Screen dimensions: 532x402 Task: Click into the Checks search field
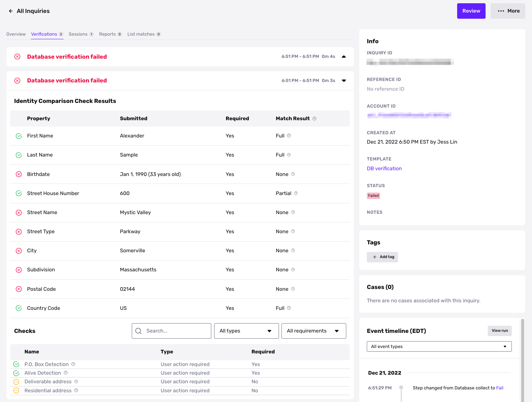pos(171,331)
